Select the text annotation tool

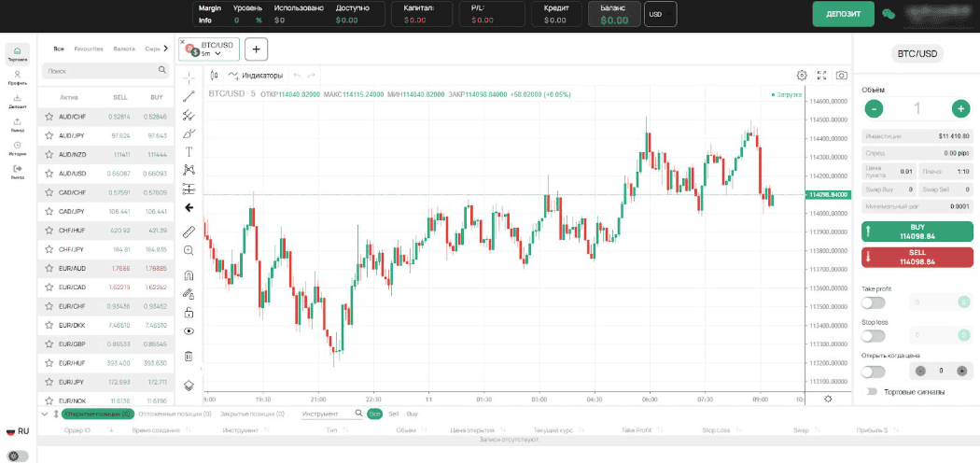(189, 152)
